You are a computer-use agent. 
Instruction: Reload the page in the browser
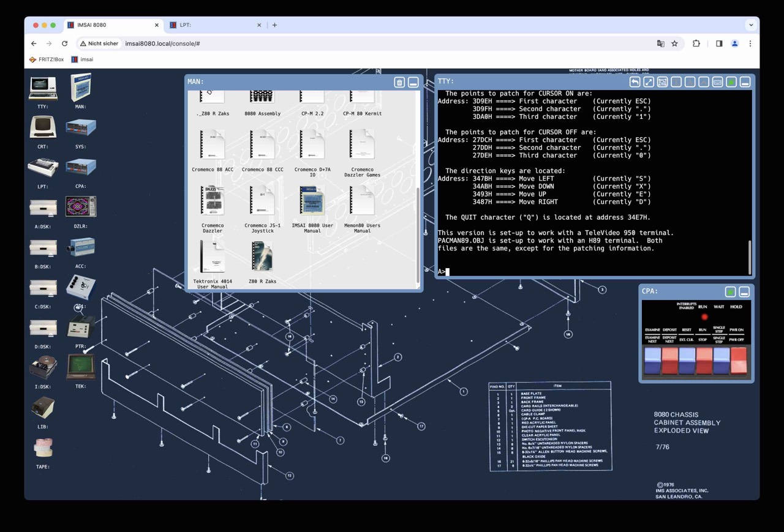pyautogui.click(x=64, y=43)
